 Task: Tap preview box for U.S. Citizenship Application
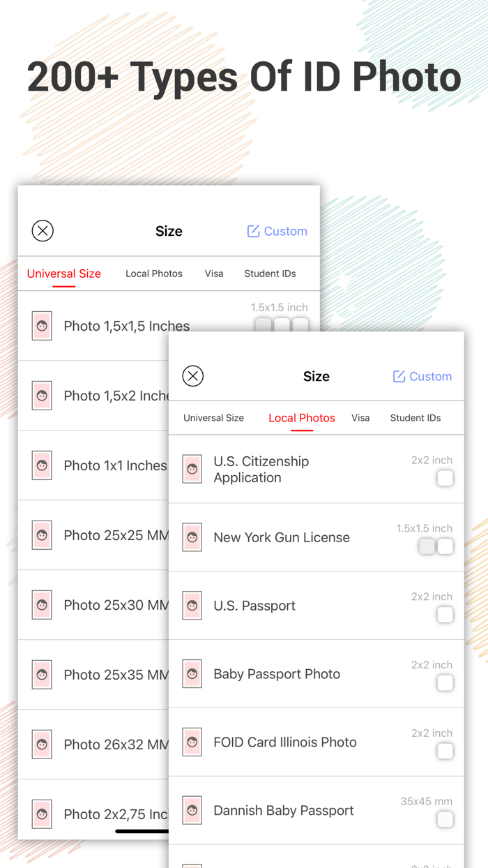(445, 478)
